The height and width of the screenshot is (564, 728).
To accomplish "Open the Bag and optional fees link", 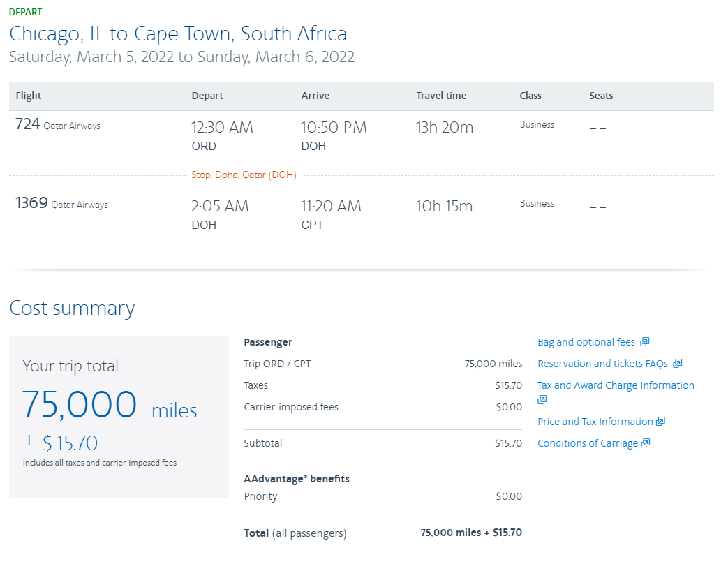I will pyautogui.click(x=587, y=342).
